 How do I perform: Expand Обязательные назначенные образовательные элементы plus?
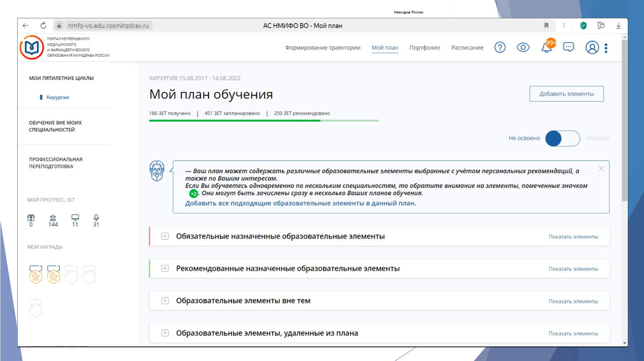coord(165,236)
